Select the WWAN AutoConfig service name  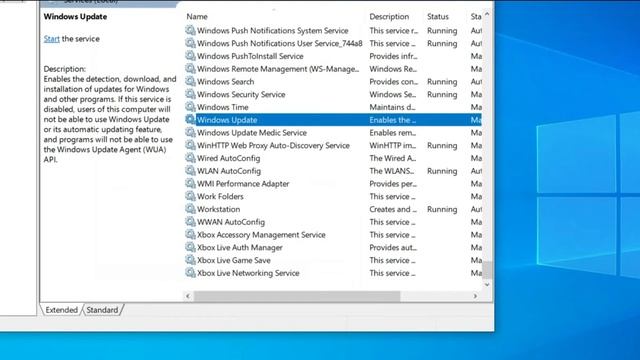(x=231, y=222)
